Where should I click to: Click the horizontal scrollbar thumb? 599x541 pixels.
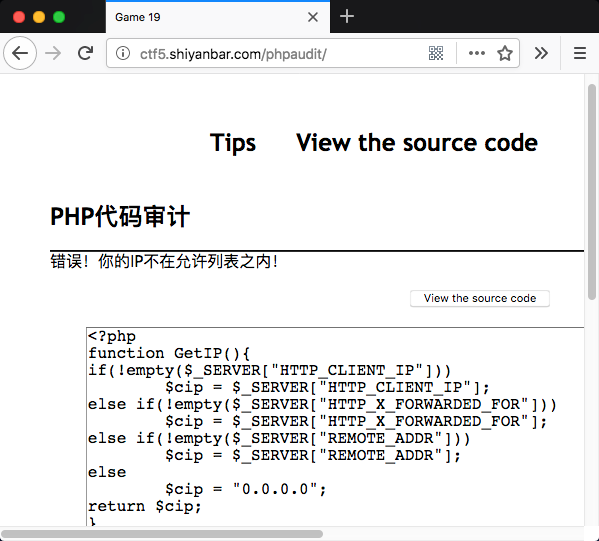coord(162,534)
